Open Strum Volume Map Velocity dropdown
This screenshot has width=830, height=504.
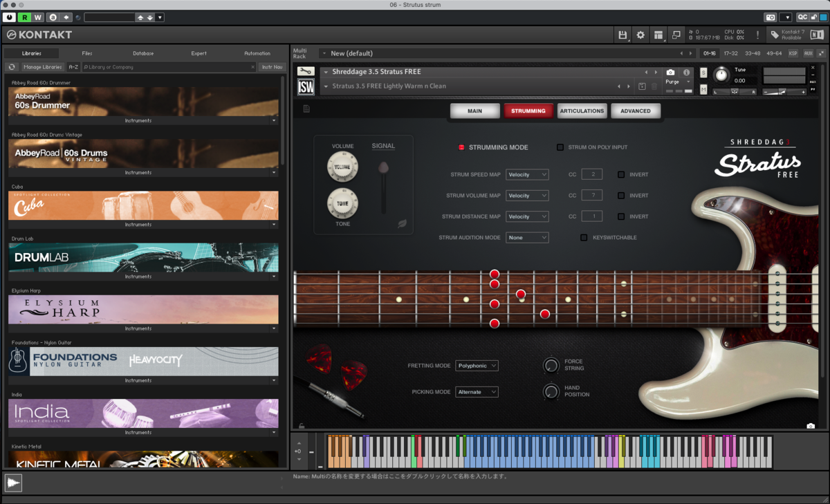tap(527, 196)
